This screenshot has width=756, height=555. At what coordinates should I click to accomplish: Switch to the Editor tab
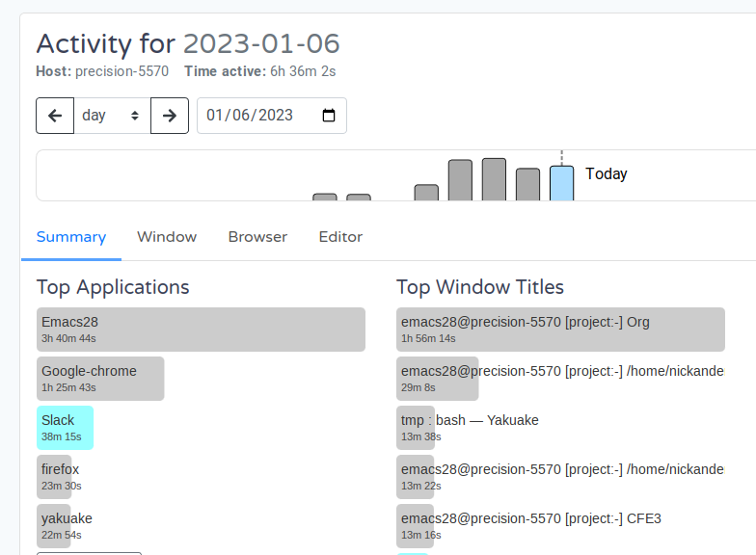click(x=340, y=237)
